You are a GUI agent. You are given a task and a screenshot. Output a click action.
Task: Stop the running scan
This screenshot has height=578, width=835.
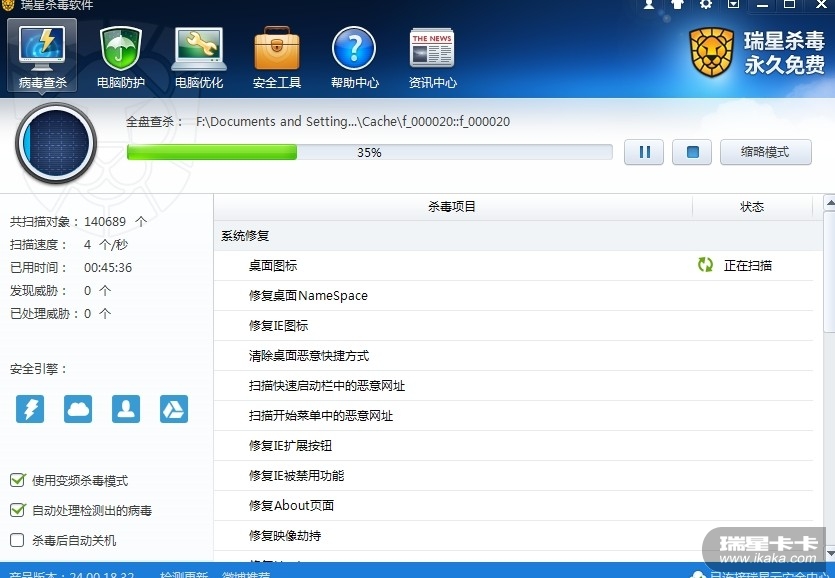point(692,152)
